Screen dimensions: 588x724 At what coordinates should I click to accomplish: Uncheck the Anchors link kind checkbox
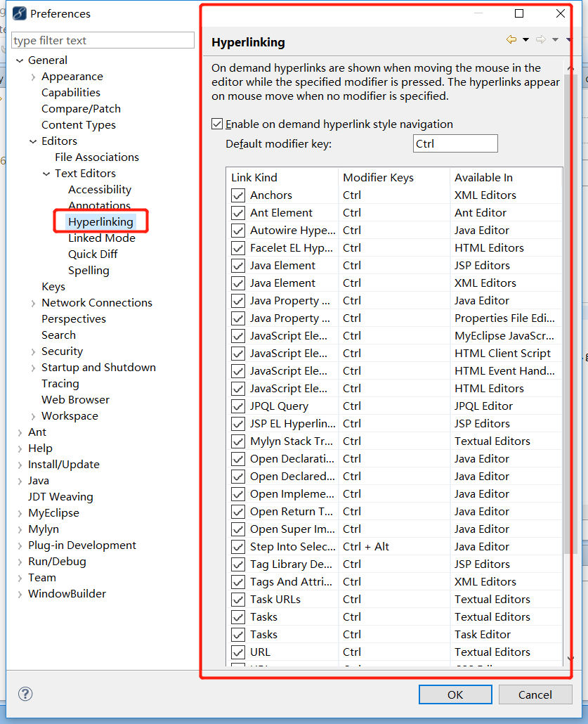point(238,195)
